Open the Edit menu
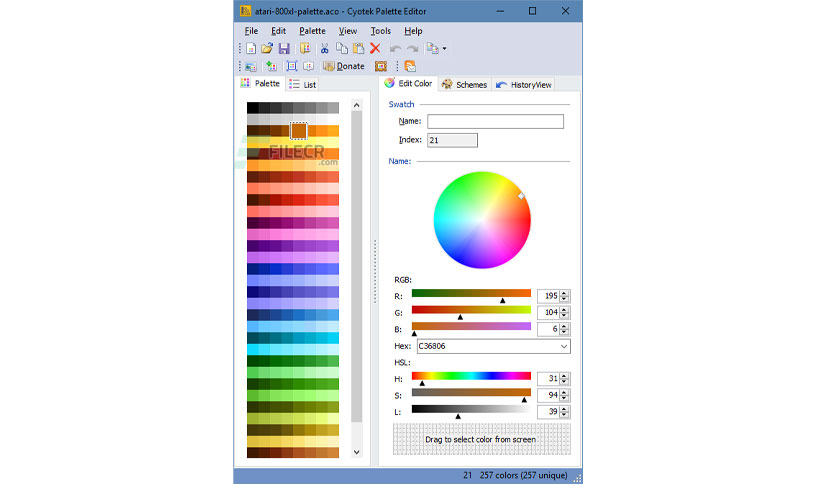The image size is (836, 484). [278, 31]
